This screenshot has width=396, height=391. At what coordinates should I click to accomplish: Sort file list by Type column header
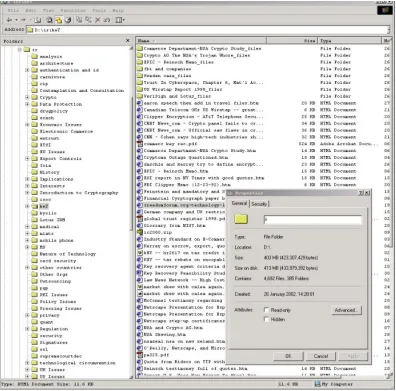coord(349,41)
